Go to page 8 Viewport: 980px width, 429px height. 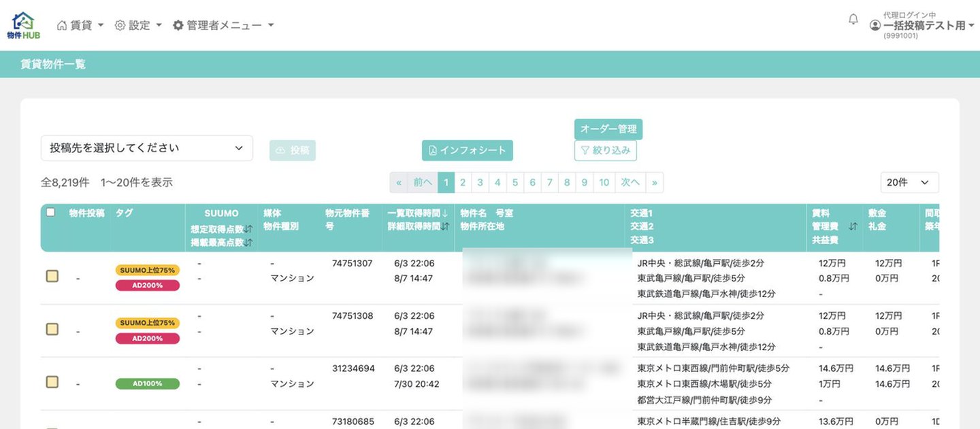[567, 182]
